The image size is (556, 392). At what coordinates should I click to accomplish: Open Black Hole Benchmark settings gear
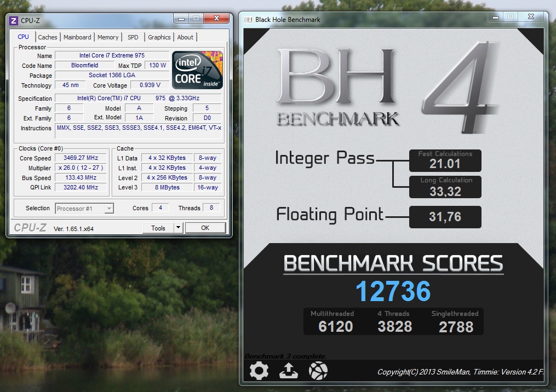pyautogui.click(x=259, y=371)
